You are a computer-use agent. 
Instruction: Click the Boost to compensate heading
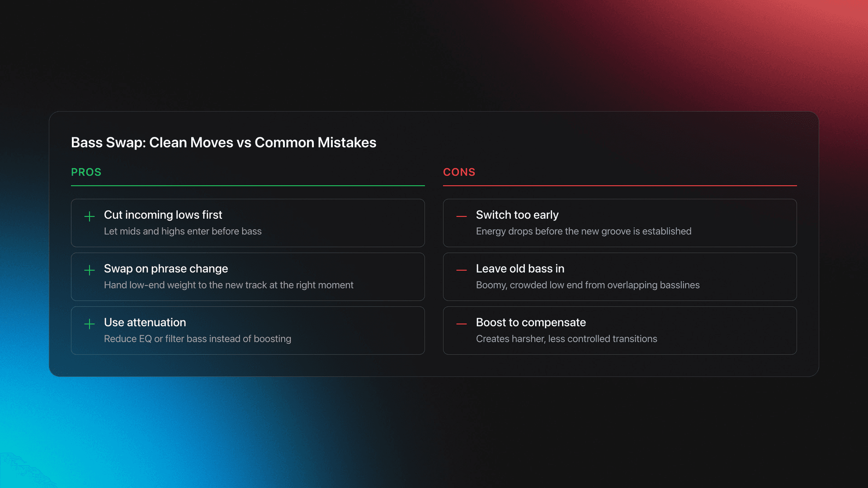[x=530, y=322]
